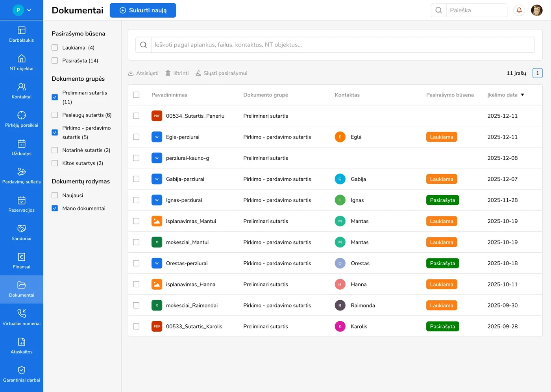This screenshot has height=392, width=551.
Task: Go to Pardavimų sufleris section
Action: pos(22,176)
